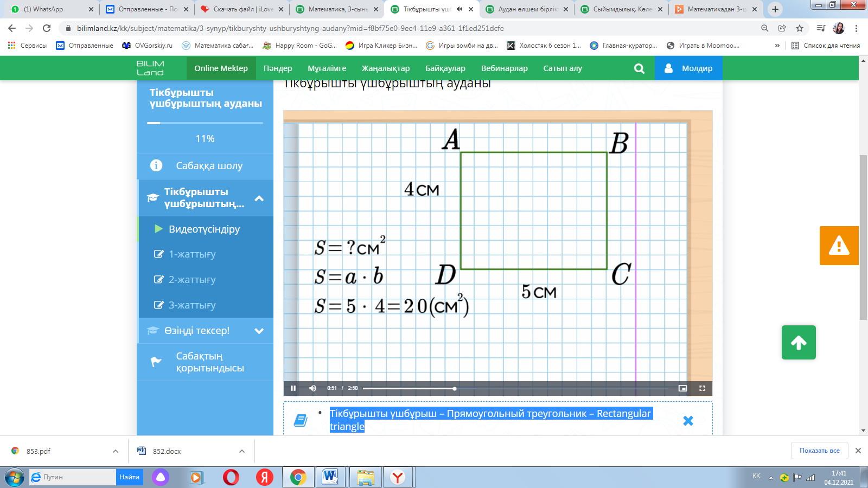Open Сабаққа шолу lesson overview

point(205,166)
